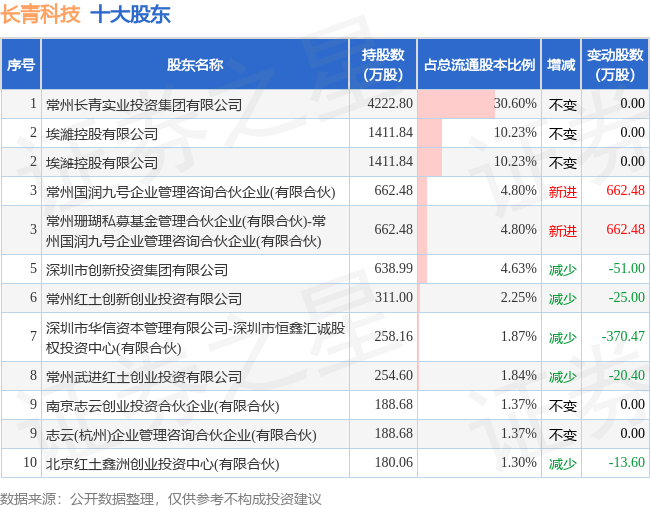Screen dimensions: 650x508
Task: Select shareholder 北京红土鑫洲创业投资中心(有限合伙)
Action: [162, 464]
